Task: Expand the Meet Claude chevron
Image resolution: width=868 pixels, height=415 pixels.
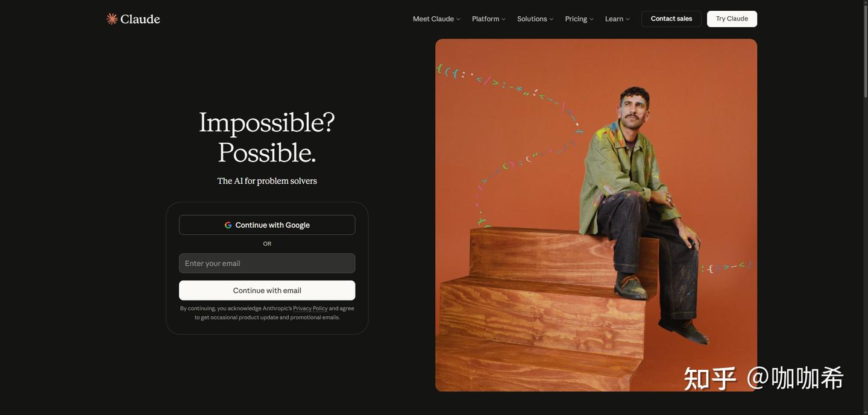Action: (458, 19)
